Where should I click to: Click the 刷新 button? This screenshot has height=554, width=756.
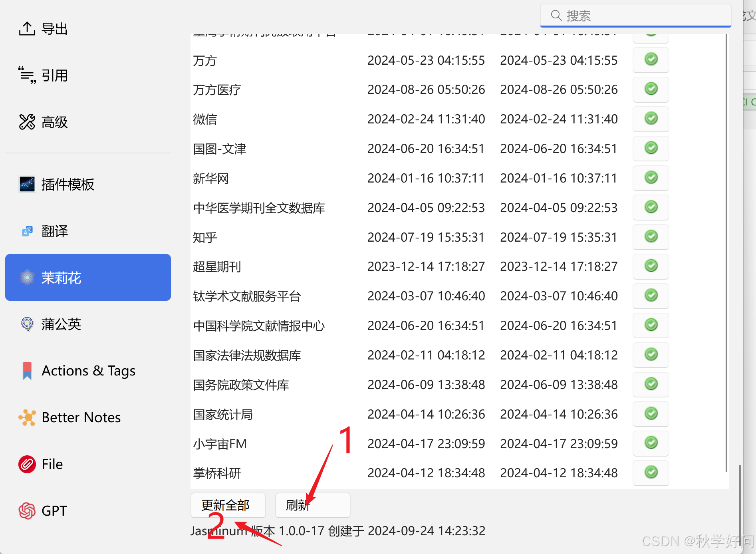(313, 505)
